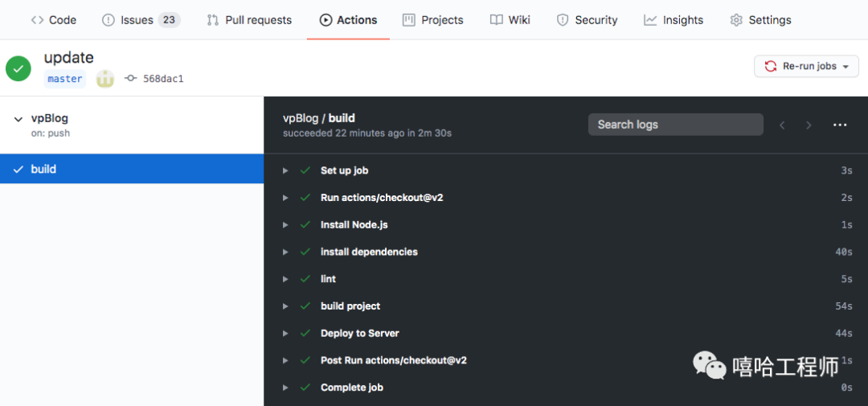Click Run actions/checkout@v2 success checkmark
868x406 pixels.
pos(305,198)
